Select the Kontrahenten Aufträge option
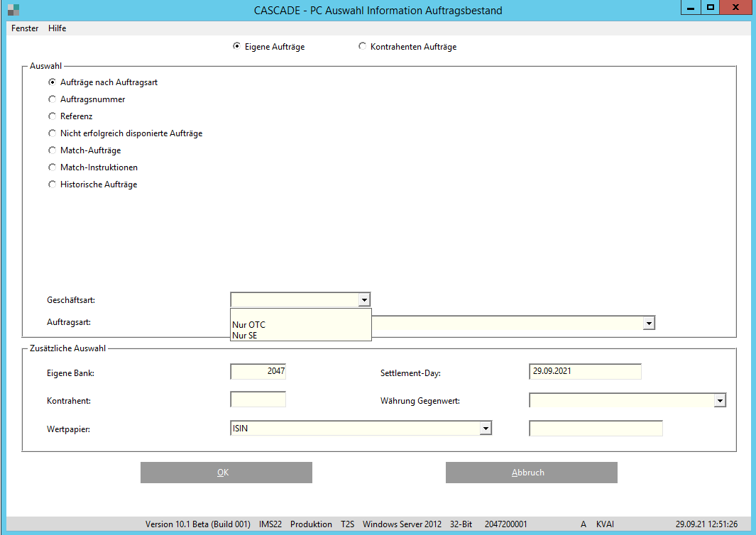Image resolution: width=756 pixels, height=535 pixels. pos(363,47)
